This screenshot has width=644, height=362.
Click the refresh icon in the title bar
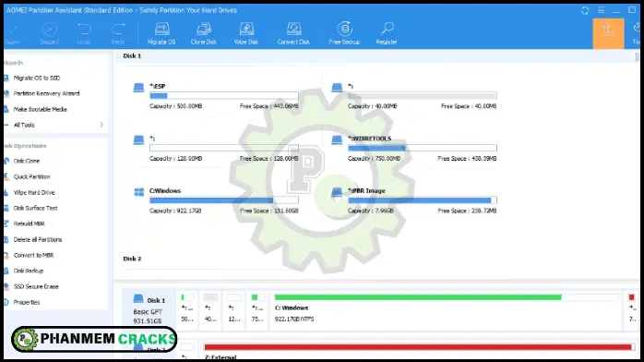point(585,11)
